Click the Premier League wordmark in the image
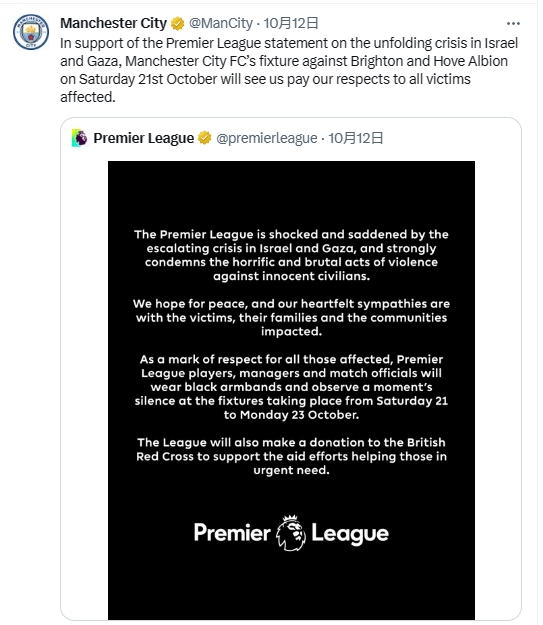This screenshot has height=625, width=543. click(291, 533)
